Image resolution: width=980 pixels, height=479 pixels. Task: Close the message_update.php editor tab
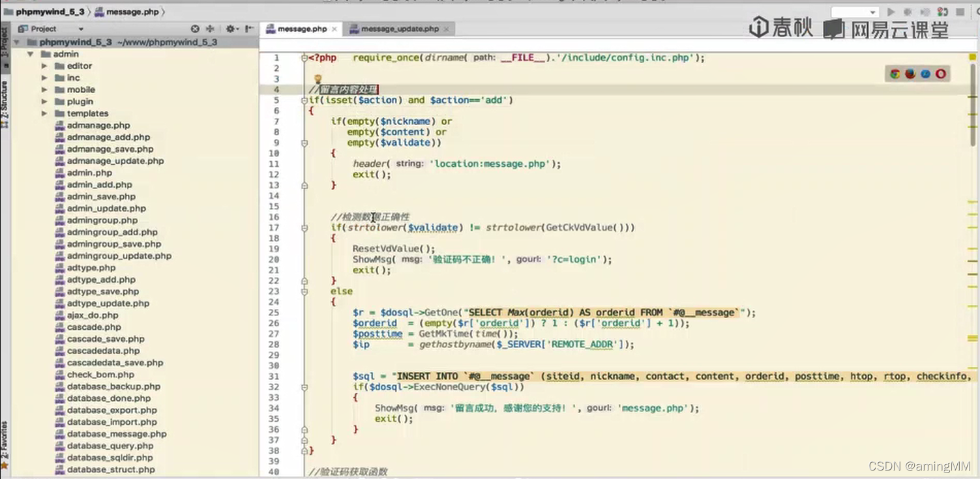pyautogui.click(x=446, y=29)
